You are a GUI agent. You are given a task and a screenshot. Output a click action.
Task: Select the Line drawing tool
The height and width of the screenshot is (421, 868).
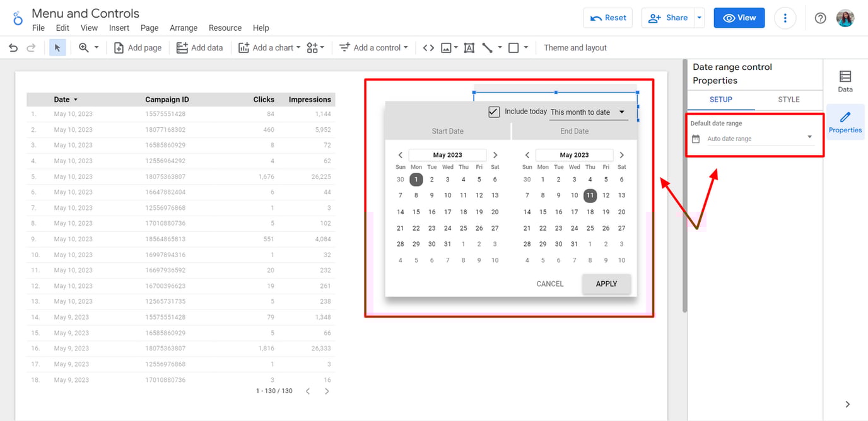point(487,47)
